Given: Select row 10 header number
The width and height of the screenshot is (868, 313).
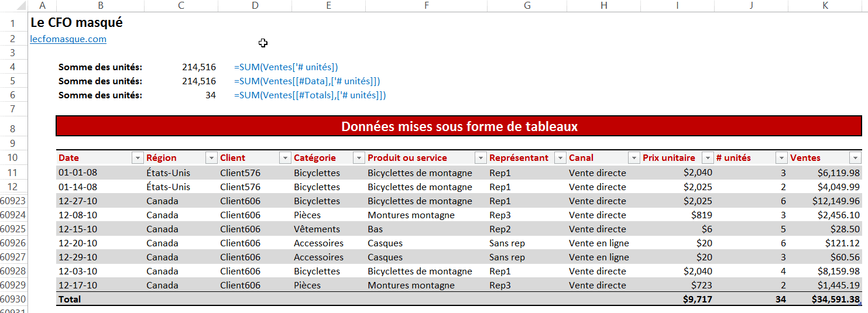Looking at the screenshot, I should pyautogui.click(x=13, y=158).
